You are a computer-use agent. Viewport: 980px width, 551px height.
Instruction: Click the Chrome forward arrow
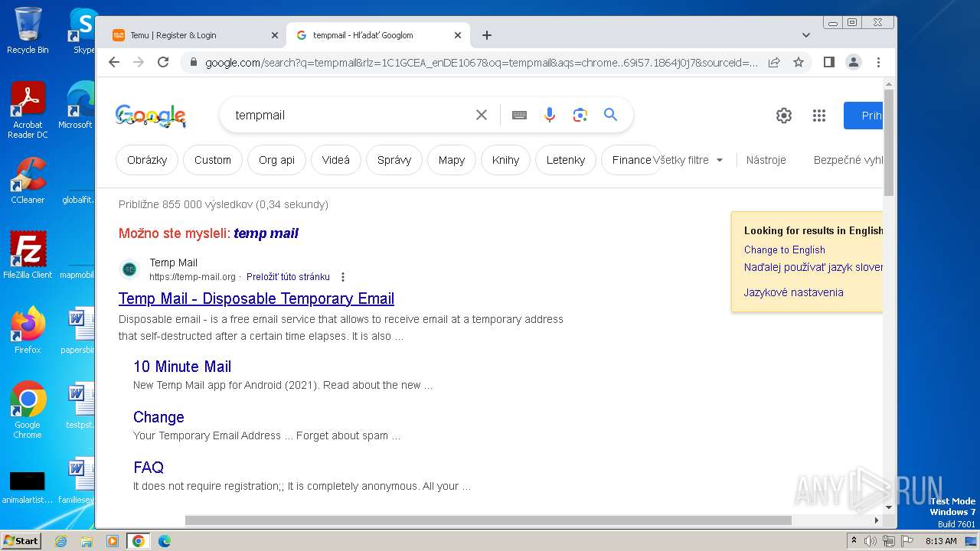pyautogui.click(x=139, y=62)
